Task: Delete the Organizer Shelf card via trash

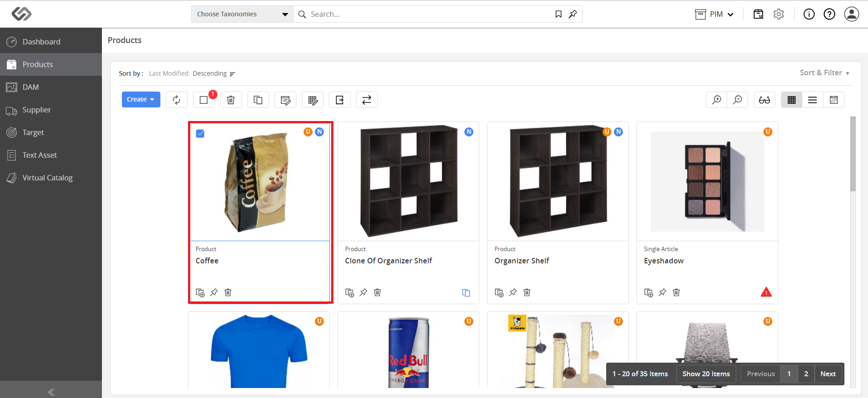Action: point(527,292)
